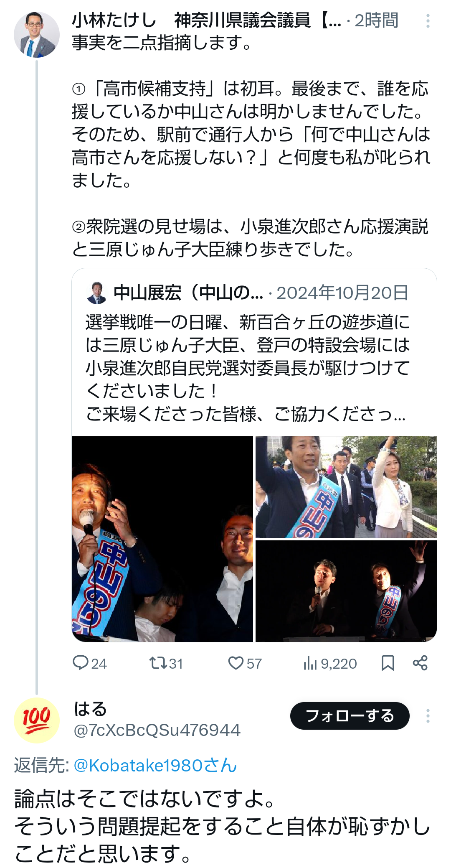Viewport: 451px width, 868px height.
Task: Click the 2時間 timestamp on the tweet
Action: [x=377, y=20]
